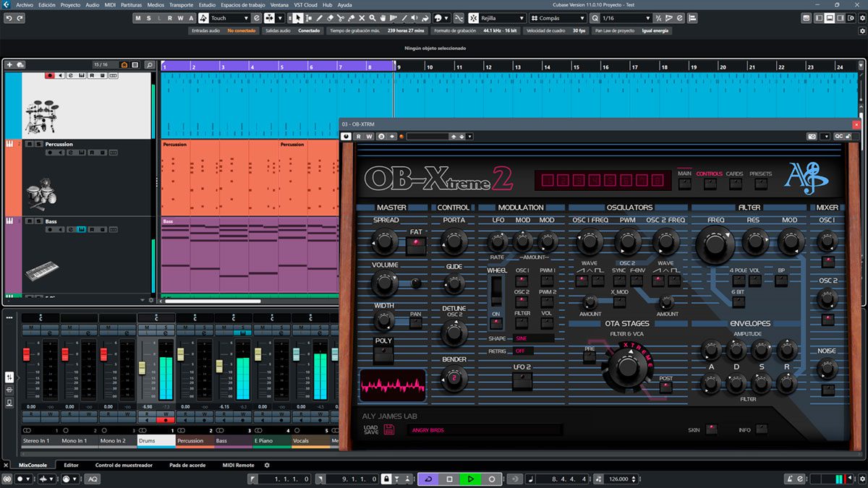The width and height of the screenshot is (868, 488).
Task: Click the oscilloscope waveform display
Action: (x=393, y=385)
